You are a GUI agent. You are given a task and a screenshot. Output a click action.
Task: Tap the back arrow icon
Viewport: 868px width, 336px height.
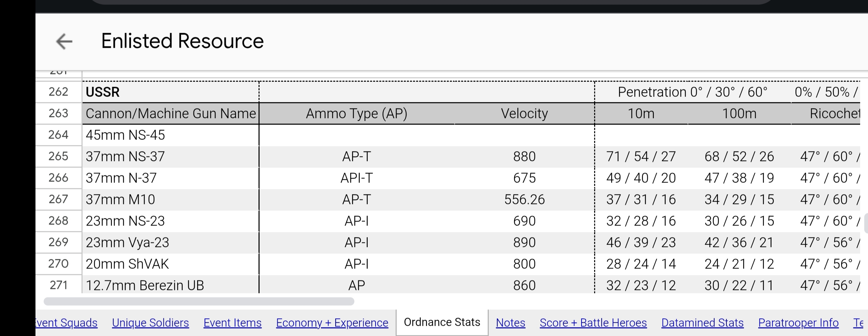click(x=64, y=42)
